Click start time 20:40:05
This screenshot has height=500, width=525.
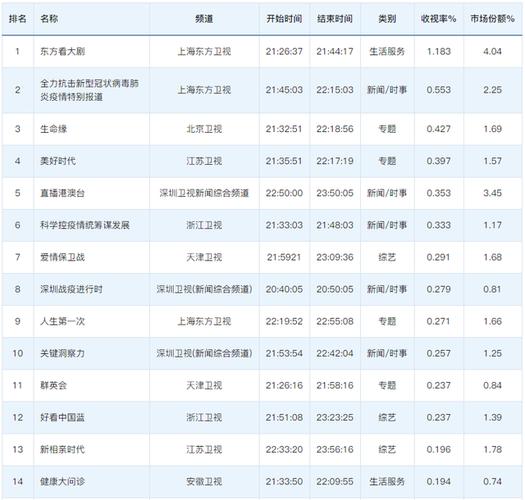tap(284, 289)
